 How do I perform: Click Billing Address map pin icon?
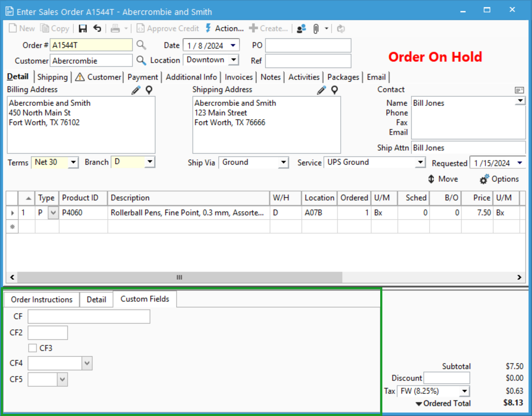point(149,90)
